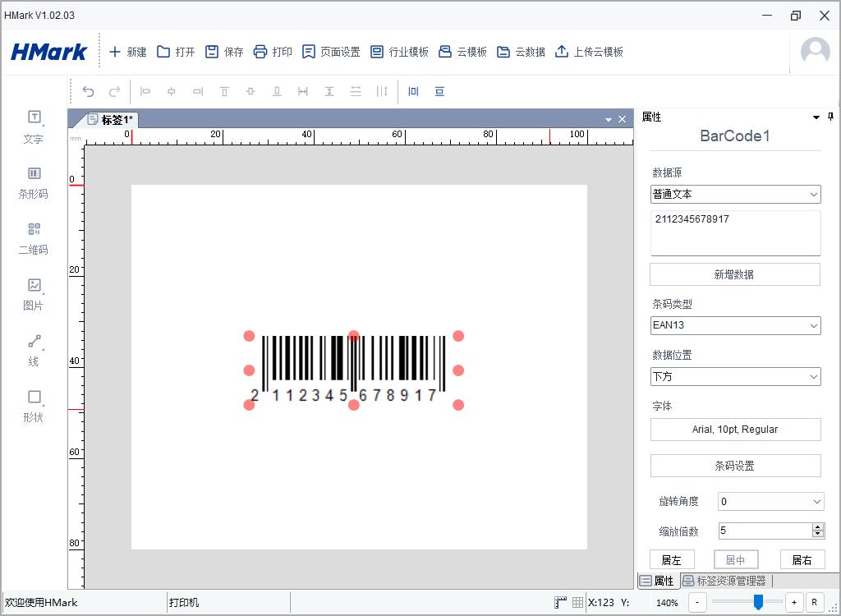Distribute objects horizontally with equal spacing
The image size is (841, 616).
click(x=382, y=92)
